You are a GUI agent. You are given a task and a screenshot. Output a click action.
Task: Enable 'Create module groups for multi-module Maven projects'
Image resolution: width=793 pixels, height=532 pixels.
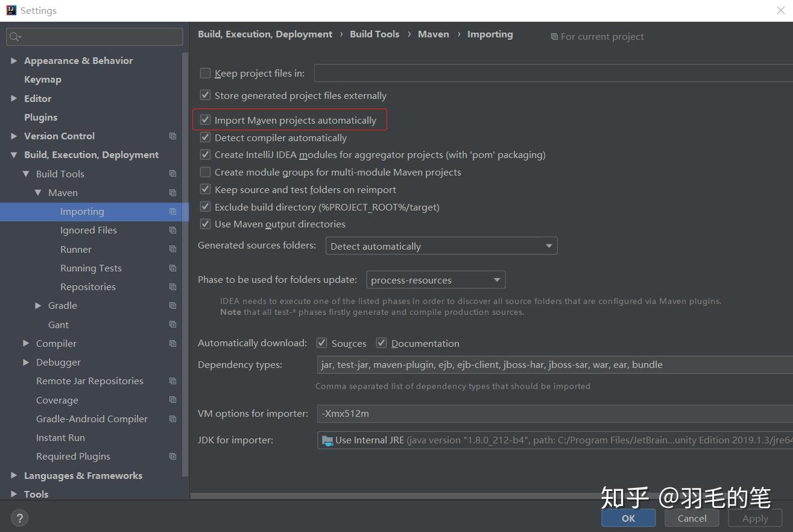pos(206,173)
